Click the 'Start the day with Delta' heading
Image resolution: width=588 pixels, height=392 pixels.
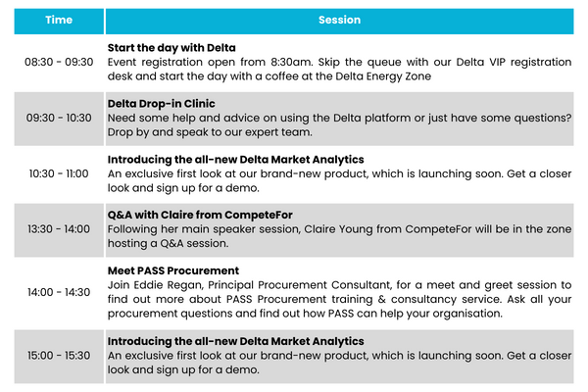171,48
